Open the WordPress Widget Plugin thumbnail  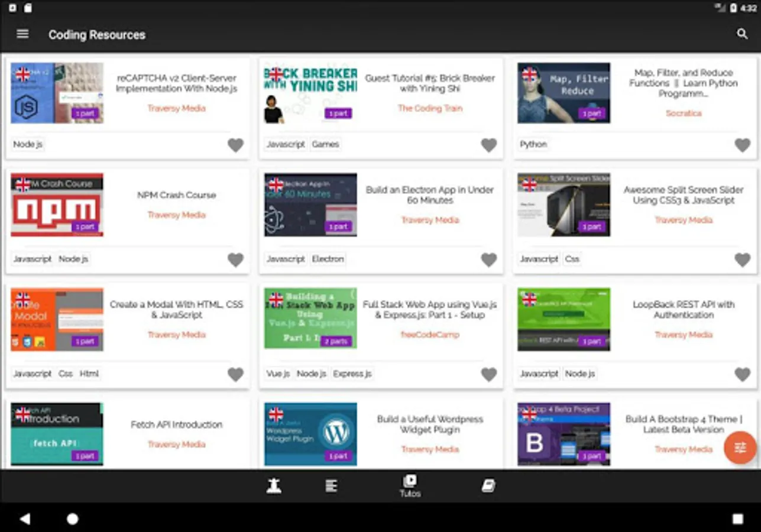pyautogui.click(x=310, y=434)
